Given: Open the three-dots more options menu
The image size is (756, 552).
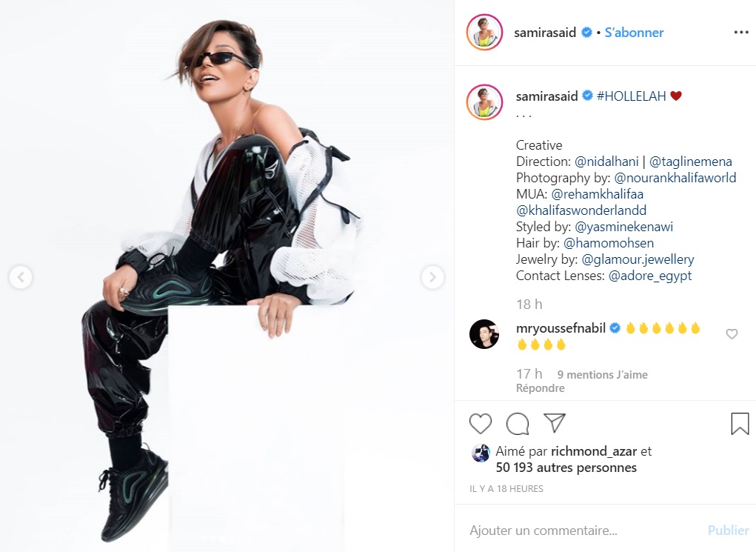Looking at the screenshot, I should [741, 33].
